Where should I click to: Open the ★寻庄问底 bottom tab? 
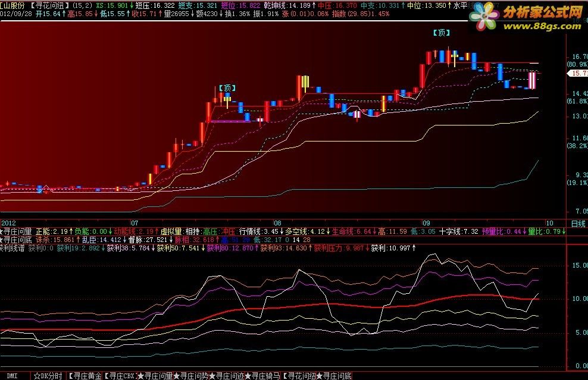[x=334, y=376]
